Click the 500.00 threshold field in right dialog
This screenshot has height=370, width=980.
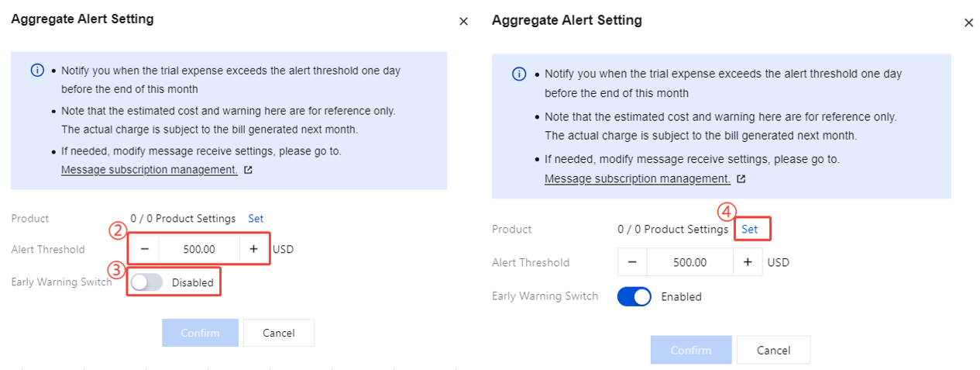pos(689,262)
